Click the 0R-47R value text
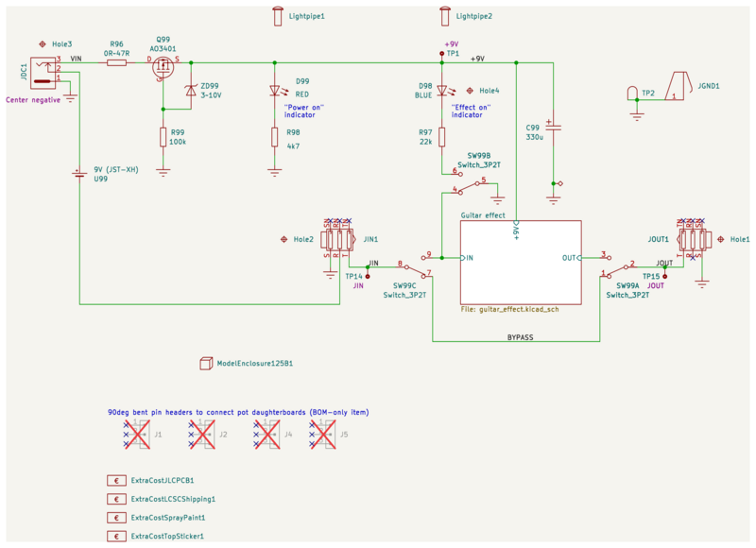Image resolution: width=756 pixels, height=548 pixels. coord(116,54)
